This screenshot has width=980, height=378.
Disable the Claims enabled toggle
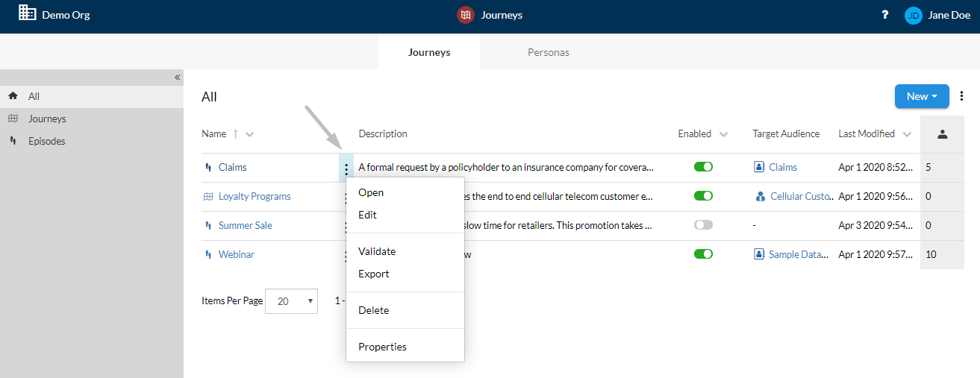click(x=703, y=167)
